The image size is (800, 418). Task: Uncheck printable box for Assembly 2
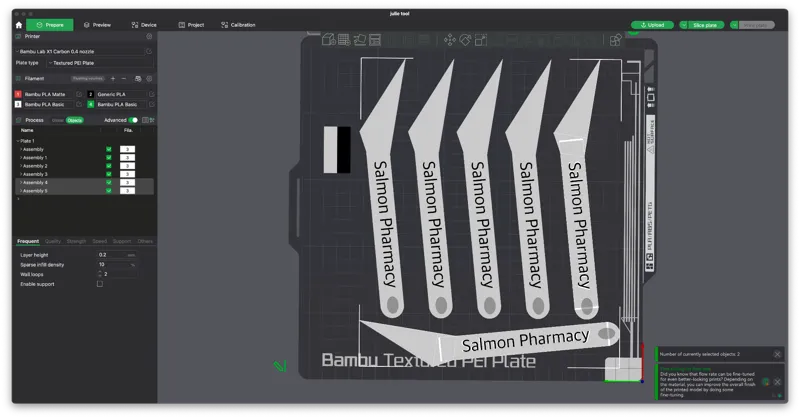coord(109,166)
